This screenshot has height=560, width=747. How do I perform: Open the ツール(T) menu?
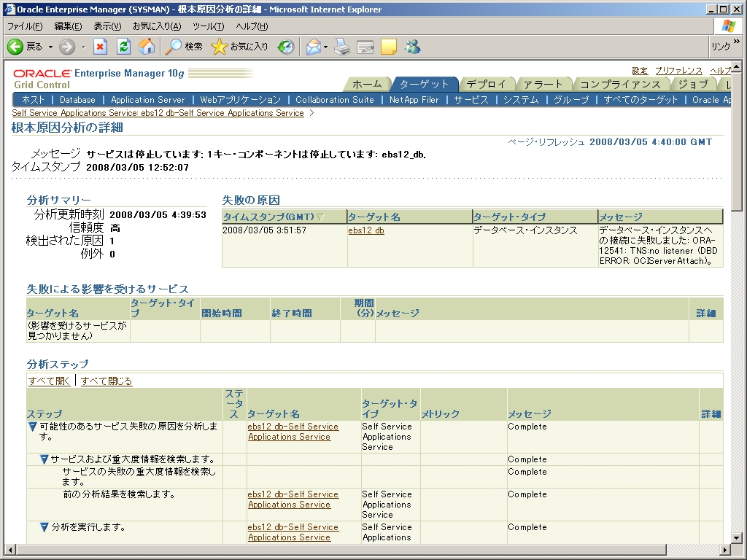(x=208, y=27)
